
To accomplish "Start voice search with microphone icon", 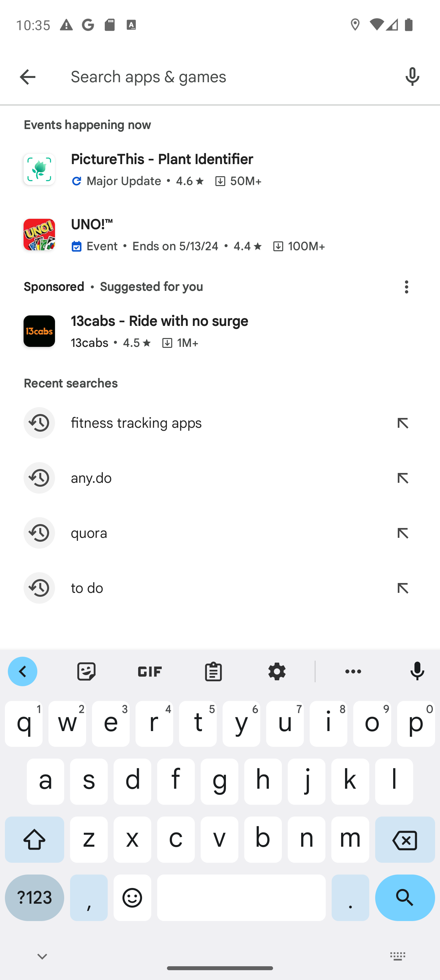I will tap(412, 77).
